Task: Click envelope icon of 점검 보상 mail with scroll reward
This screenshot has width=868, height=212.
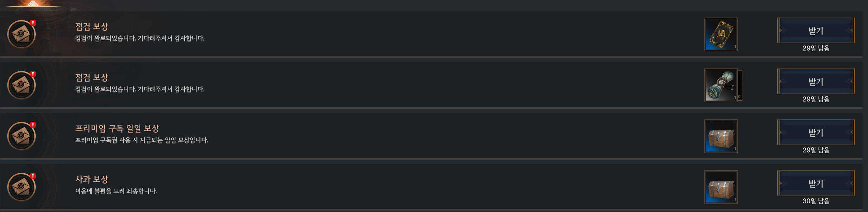Action: pyautogui.click(x=21, y=85)
